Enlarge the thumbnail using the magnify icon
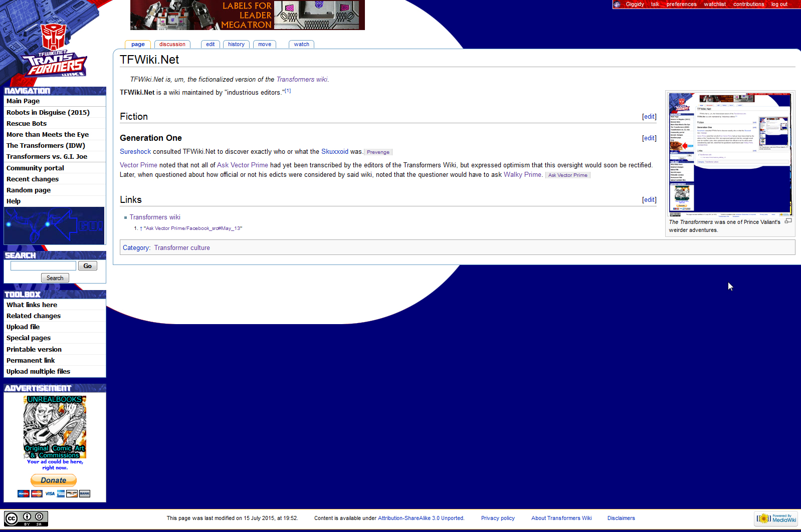Image resolution: width=801 pixels, height=532 pixels. 788,221
